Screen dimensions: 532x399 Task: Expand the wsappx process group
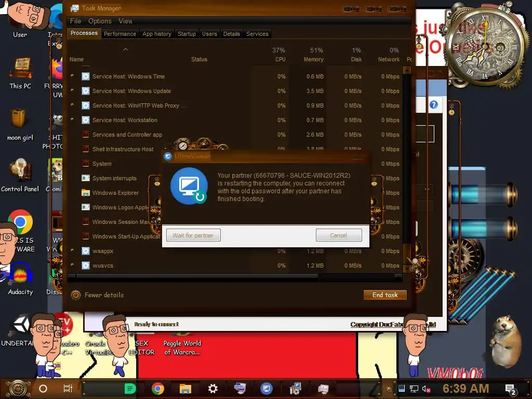[72, 251]
